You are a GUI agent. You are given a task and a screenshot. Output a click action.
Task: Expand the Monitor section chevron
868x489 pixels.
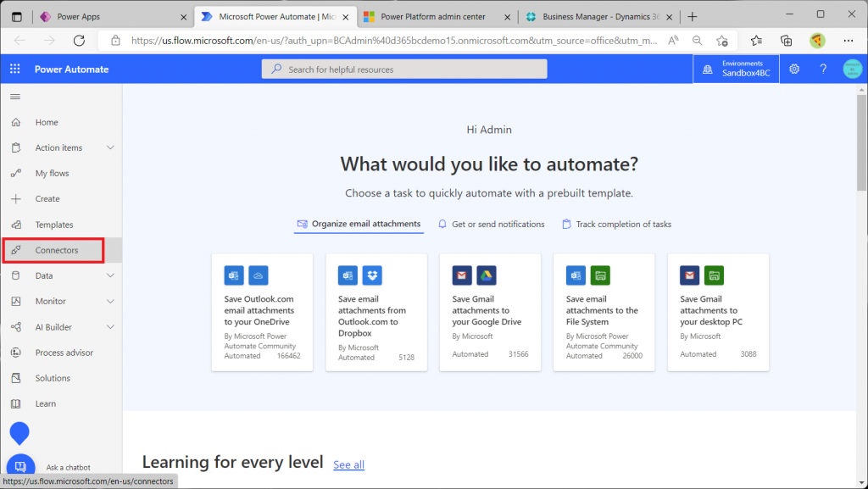[x=110, y=301]
